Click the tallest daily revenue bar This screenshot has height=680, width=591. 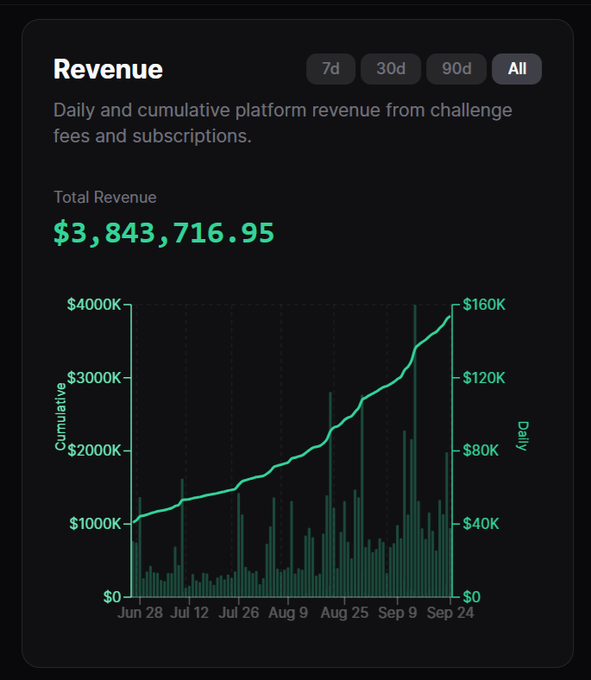tap(415, 451)
